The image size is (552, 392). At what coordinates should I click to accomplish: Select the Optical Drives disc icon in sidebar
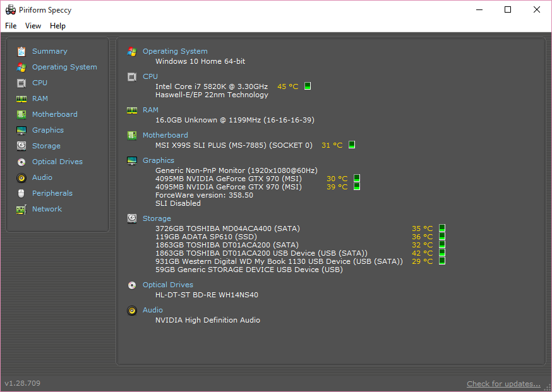[x=21, y=162]
